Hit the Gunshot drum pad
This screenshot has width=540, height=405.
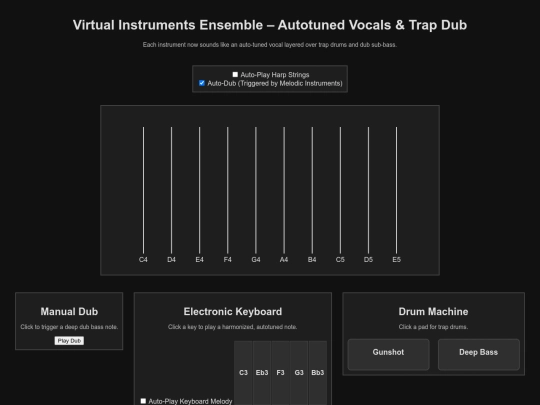point(388,354)
